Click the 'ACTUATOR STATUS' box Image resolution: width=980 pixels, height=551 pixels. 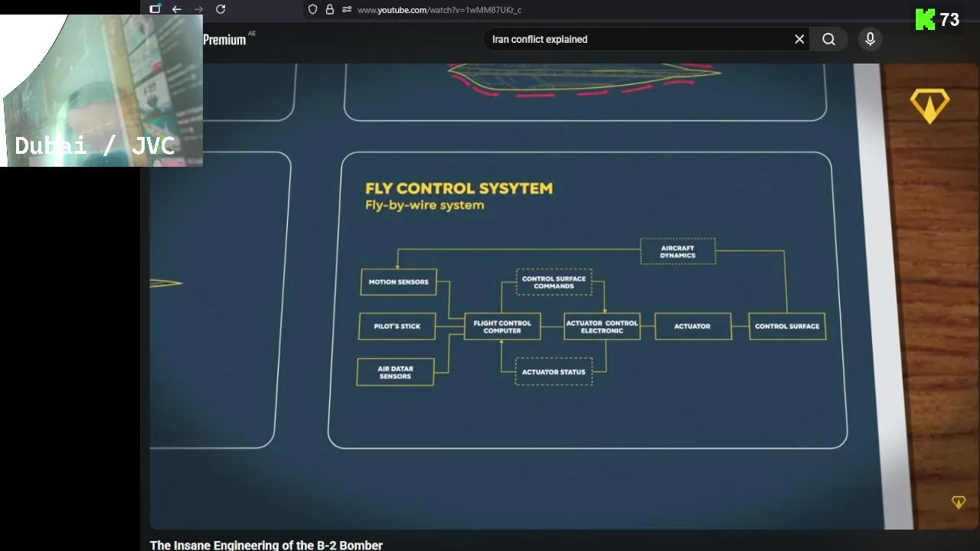pyautogui.click(x=554, y=372)
